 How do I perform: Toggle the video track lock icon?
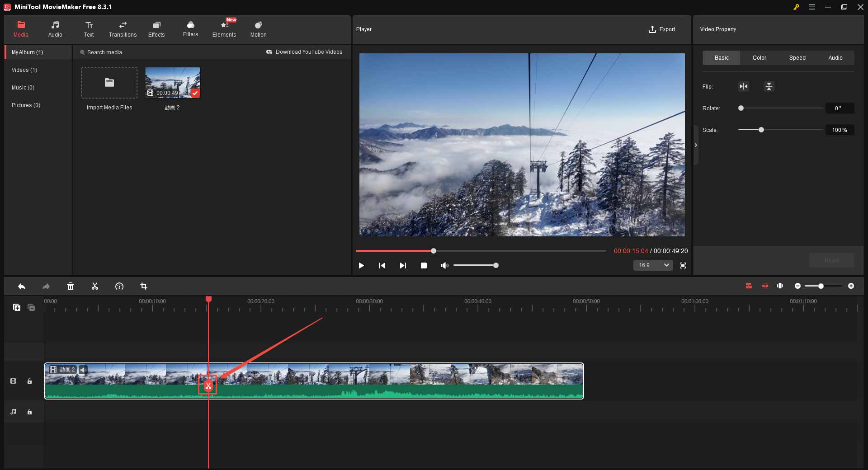coord(29,381)
